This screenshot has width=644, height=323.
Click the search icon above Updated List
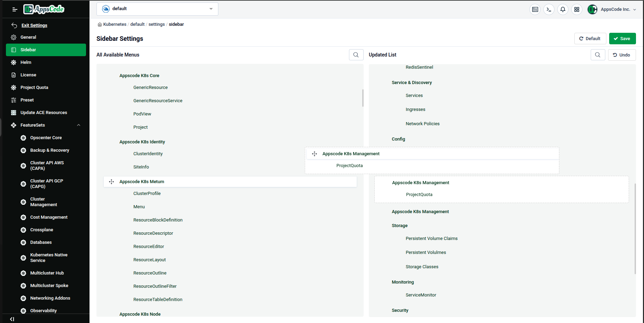(x=598, y=55)
